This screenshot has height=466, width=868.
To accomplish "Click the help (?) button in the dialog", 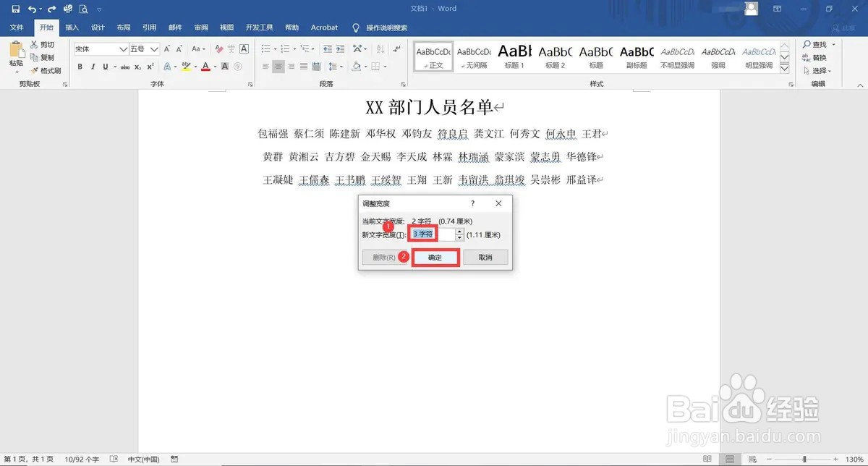I will coord(473,203).
